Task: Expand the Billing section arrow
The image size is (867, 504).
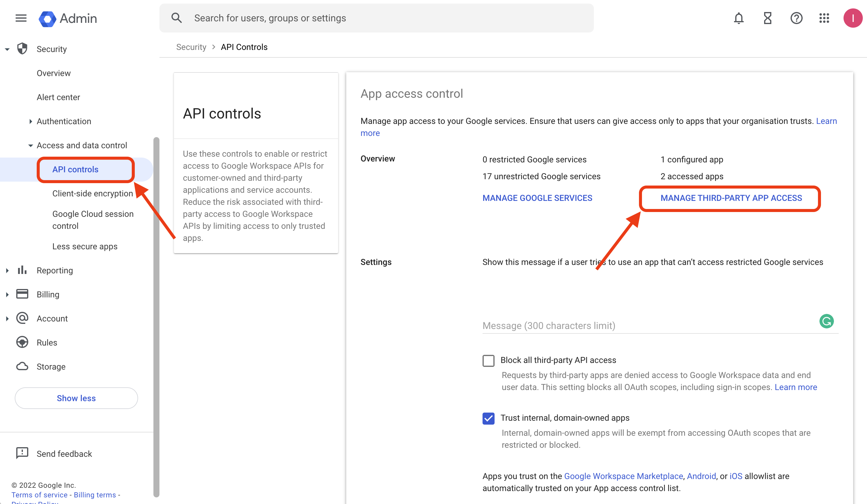Action: (x=7, y=294)
